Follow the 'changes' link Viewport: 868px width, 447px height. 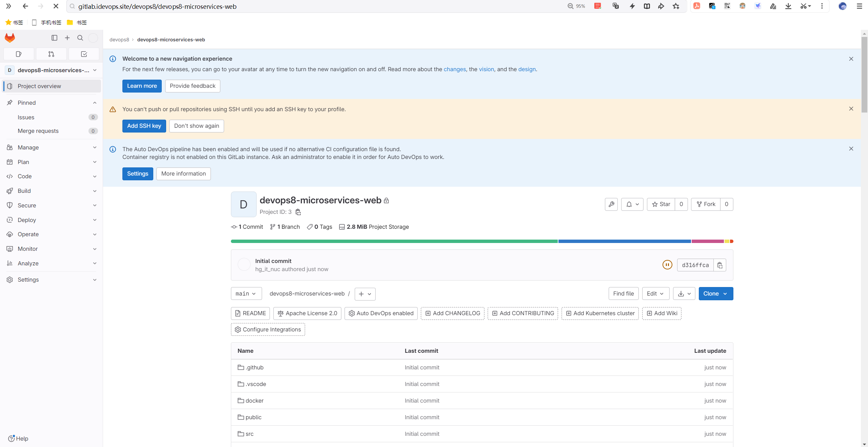[455, 69]
